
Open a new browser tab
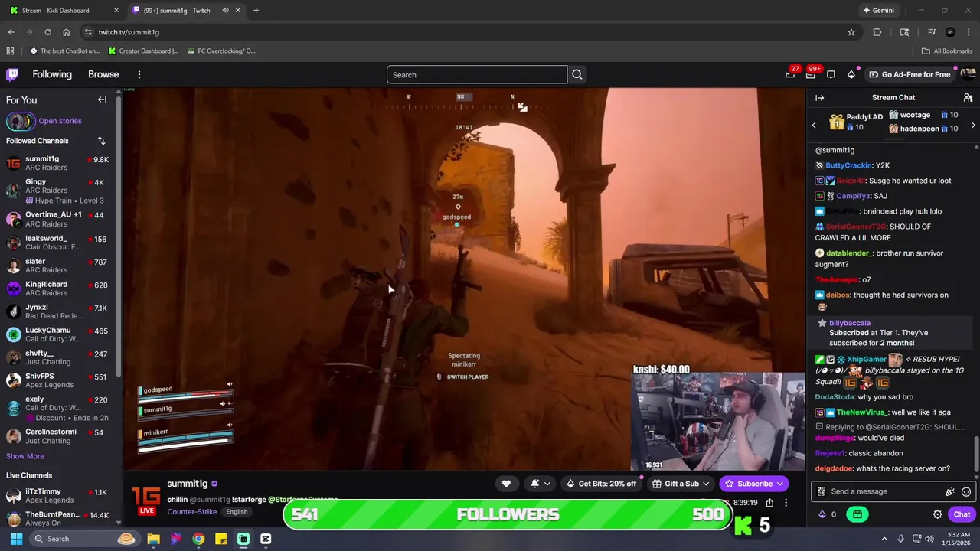(256, 10)
